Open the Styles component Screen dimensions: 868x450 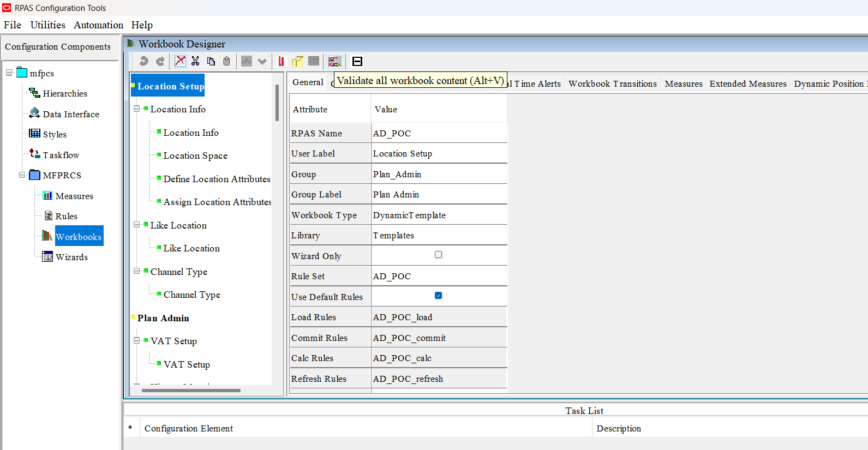[55, 134]
